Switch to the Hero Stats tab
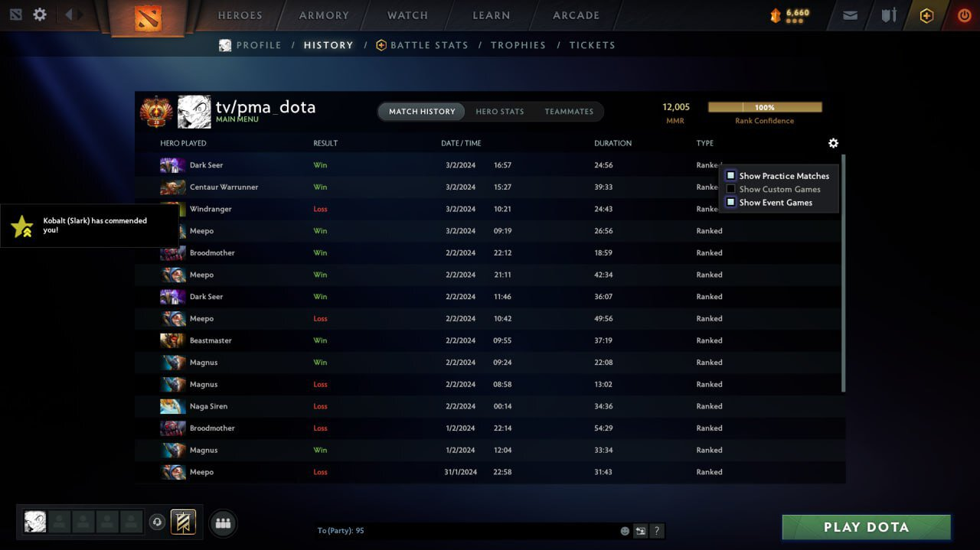 [x=499, y=112]
